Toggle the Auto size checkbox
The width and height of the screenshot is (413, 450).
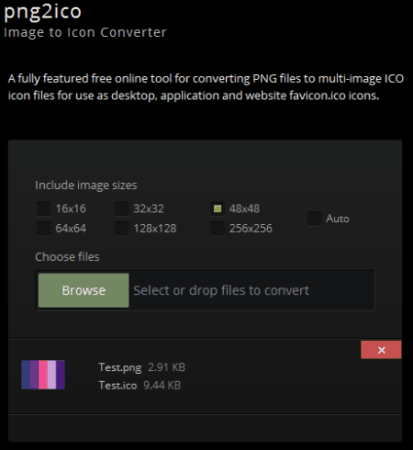pyautogui.click(x=314, y=219)
